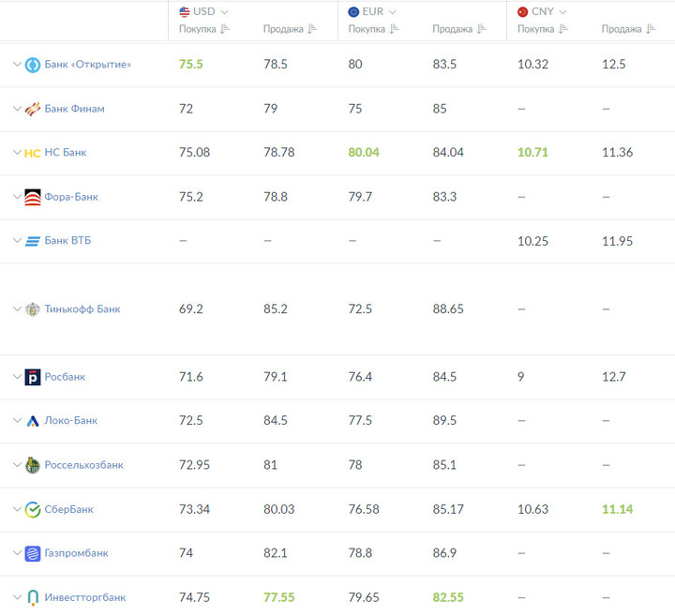Click the Росбанк logo icon
The height and width of the screenshot is (616, 675).
tap(33, 377)
